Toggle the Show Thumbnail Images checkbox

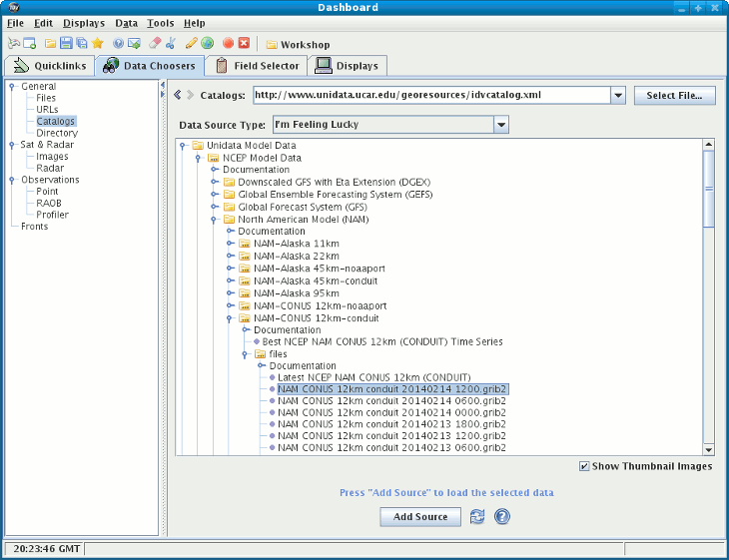584,466
